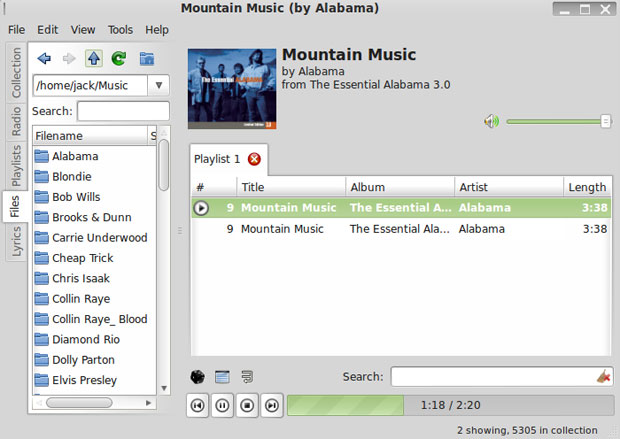Screen dimensions: 620x439
Task: Click the Essential Alabama album cover
Action: click(x=232, y=89)
